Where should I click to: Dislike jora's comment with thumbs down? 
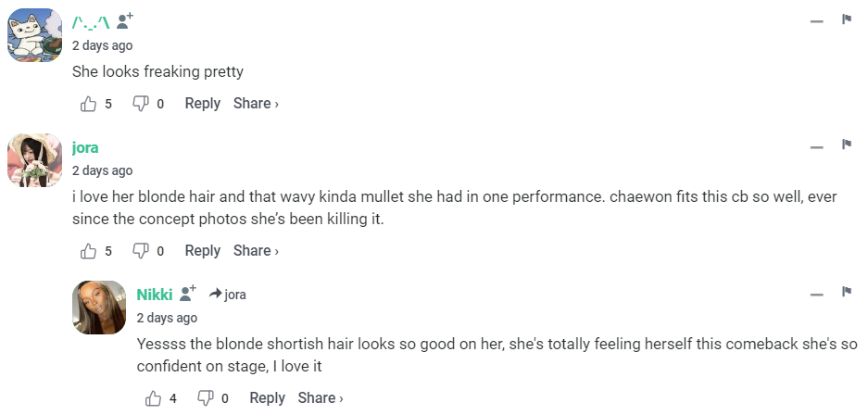(x=141, y=251)
